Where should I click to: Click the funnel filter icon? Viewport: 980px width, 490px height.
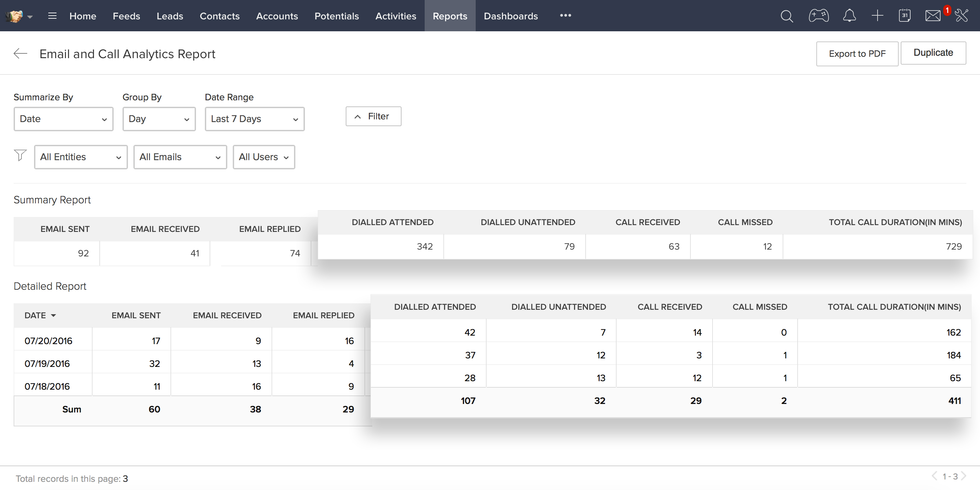coord(20,155)
